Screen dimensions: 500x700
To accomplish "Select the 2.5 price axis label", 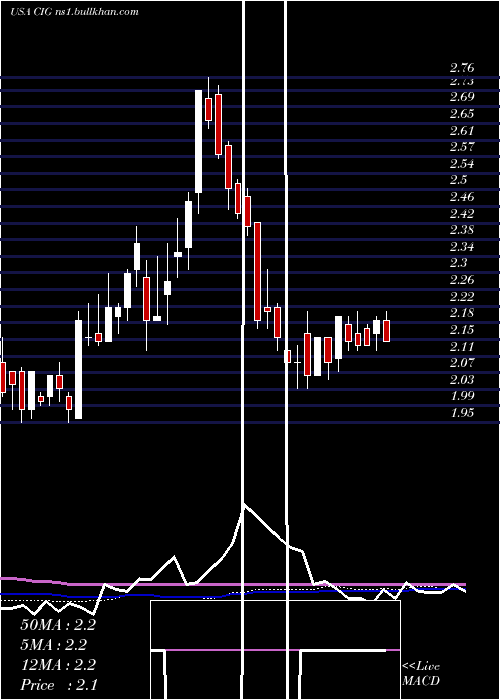I will [x=458, y=180].
